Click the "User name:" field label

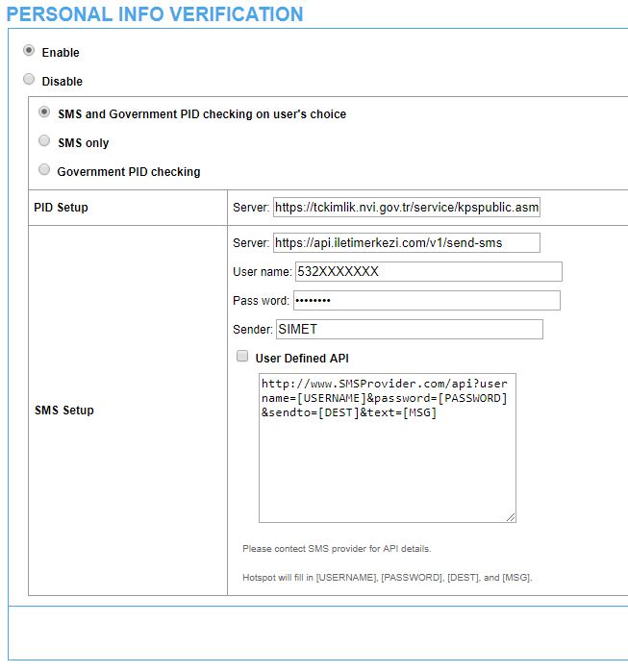pos(262,272)
